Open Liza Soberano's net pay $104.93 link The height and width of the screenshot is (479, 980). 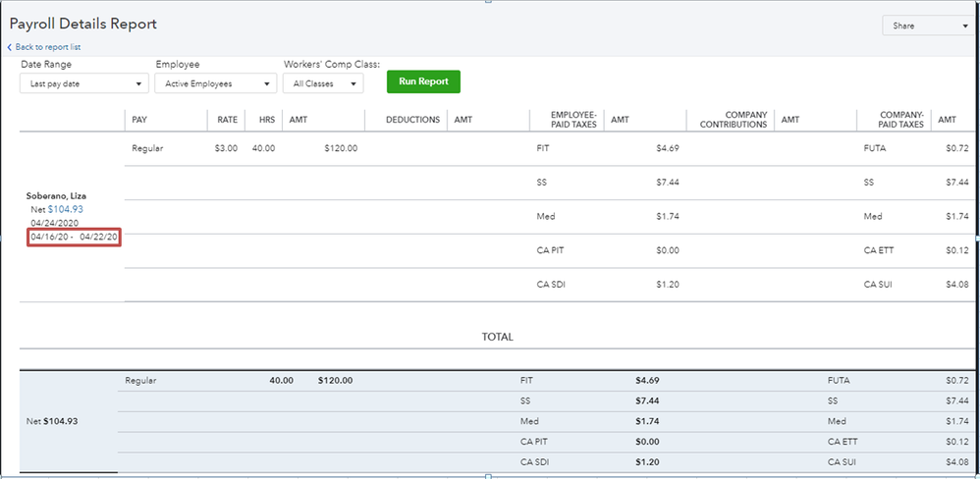click(x=65, y=209)
